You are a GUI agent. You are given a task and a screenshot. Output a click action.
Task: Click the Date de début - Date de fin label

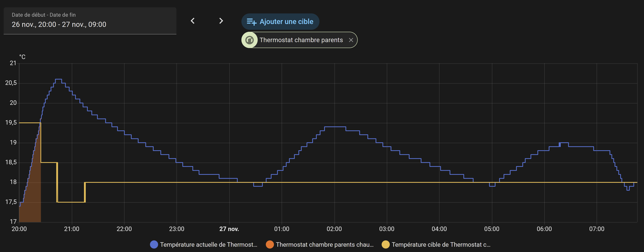(44, 15)
